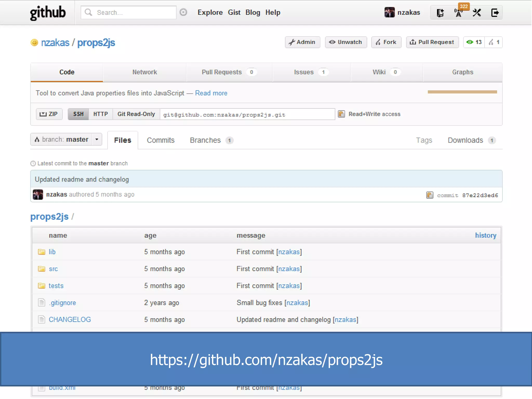The height and width of the screenshot is (399, 532).
Task: Click the props2js breadcrumb link
Action: point(49,216)
